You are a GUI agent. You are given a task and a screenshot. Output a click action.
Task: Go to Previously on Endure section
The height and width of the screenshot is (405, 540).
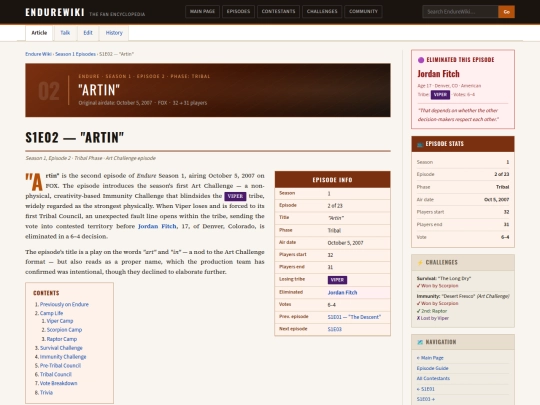tap(64, 304)
